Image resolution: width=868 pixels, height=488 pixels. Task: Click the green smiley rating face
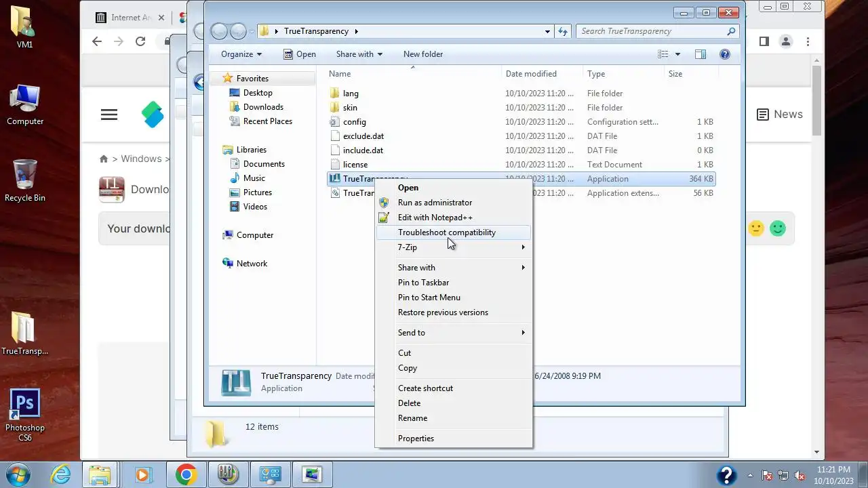point(778,228)
